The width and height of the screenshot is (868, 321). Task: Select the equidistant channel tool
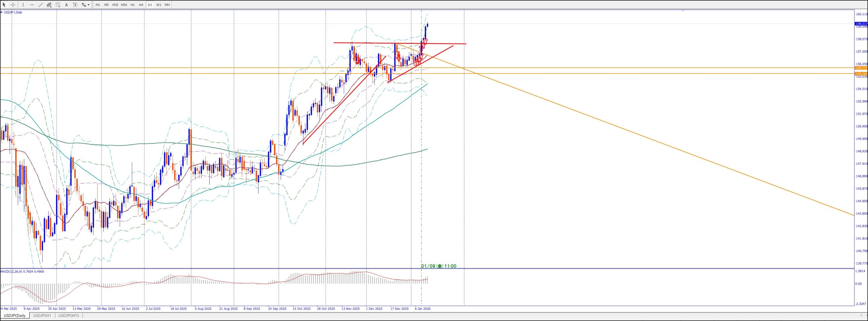point(49,5)
